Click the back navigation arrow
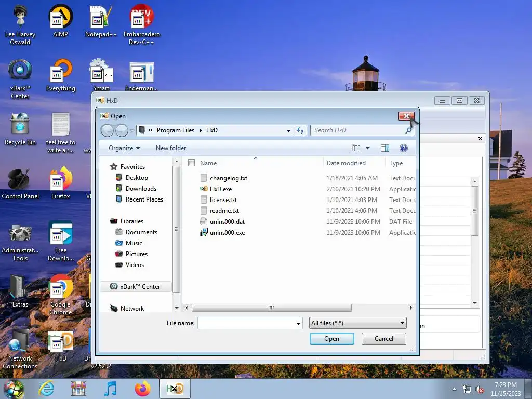Image resolution: width=532 pixels, height=399 pixels. click(107, 130)
